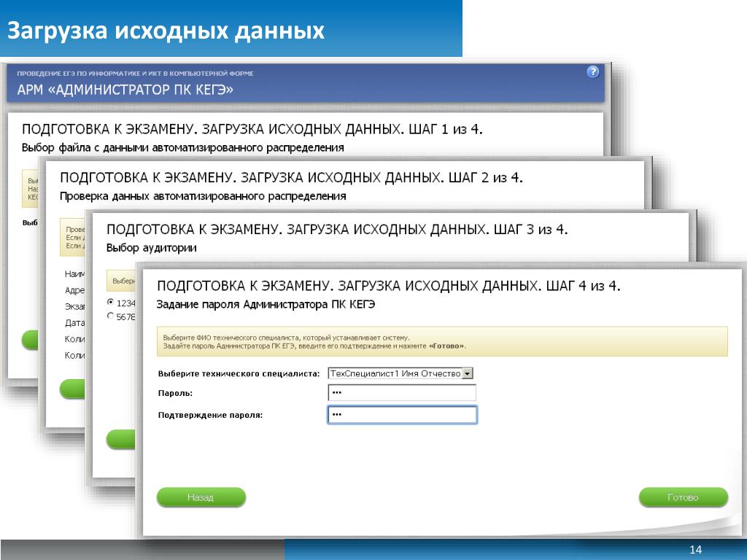Click the Готово button
747x560 pixels.
(x=683, y=497)
